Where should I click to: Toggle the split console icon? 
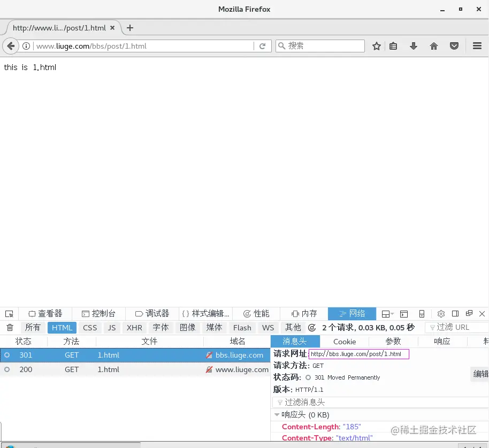click(404, 314)
